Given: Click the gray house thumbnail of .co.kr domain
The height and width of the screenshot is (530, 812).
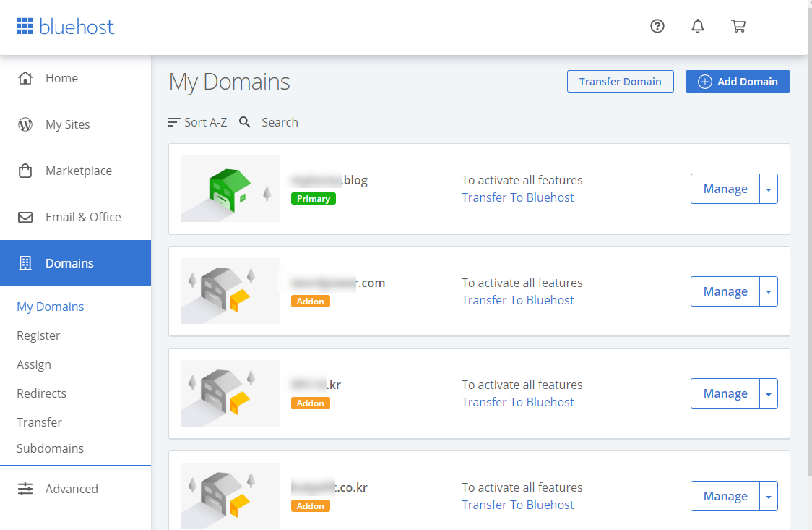Looking at the screenshot, I should coord(230,496).
